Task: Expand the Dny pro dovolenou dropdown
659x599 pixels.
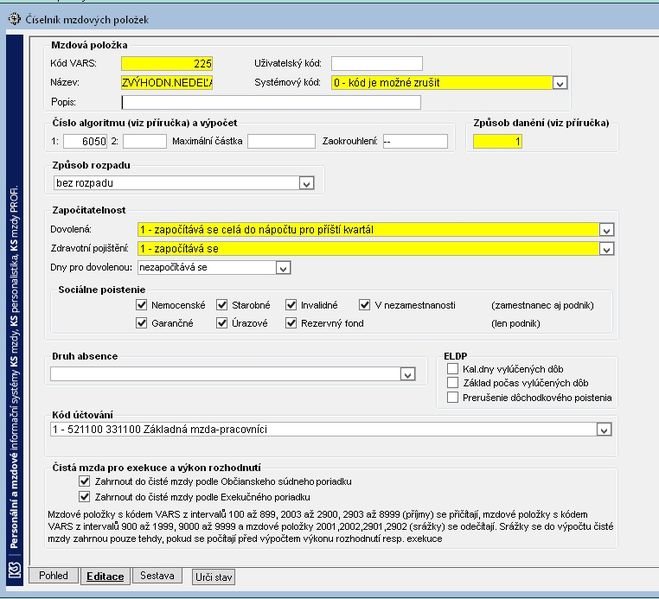Action: click(x=283, y=268)
